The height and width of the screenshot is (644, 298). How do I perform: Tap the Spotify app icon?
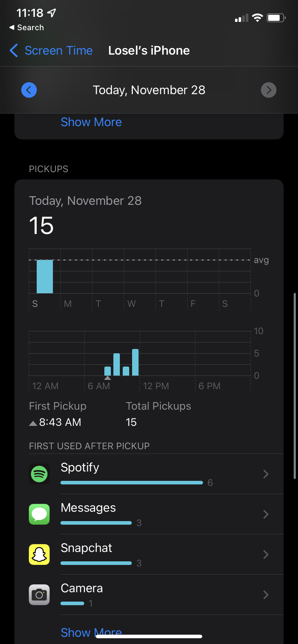(39, 474)
